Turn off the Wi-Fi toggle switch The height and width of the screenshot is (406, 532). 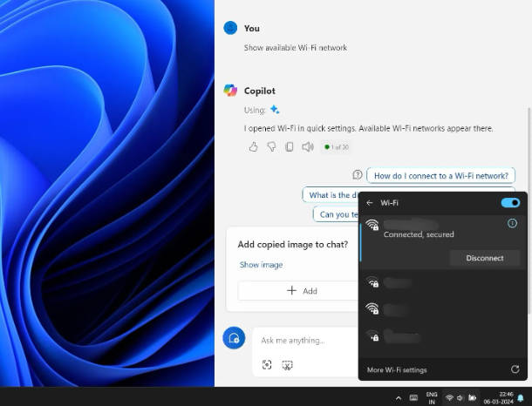(510, 203)
